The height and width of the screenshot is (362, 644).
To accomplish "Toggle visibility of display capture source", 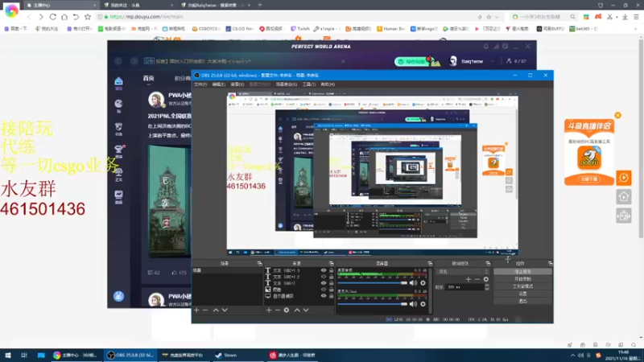I will point(324,295).
